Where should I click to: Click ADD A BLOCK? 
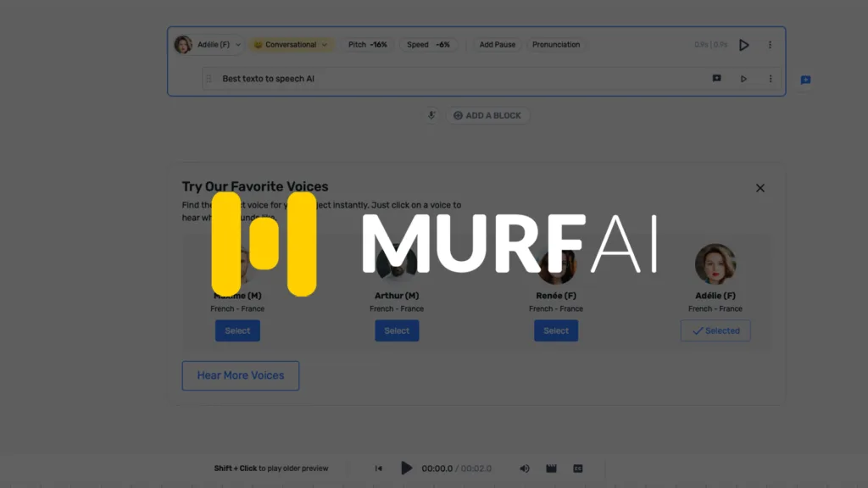click(487, 115)
